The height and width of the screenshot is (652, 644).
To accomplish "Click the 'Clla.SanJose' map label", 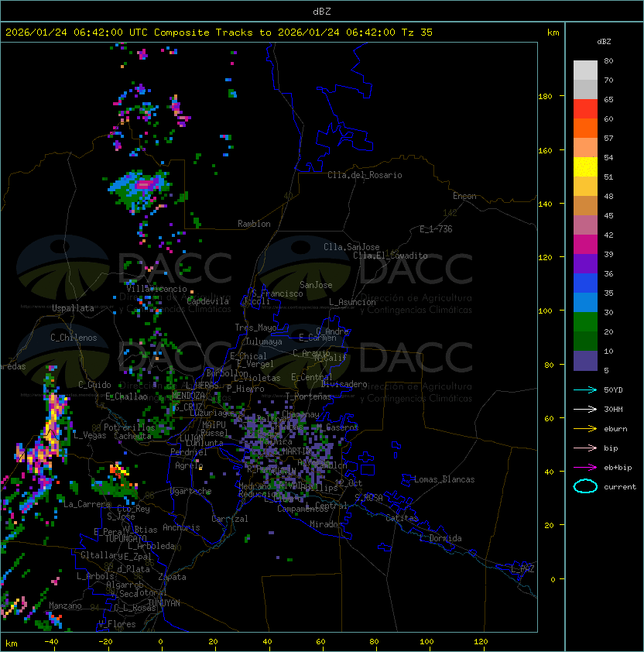I will [351, 247].
